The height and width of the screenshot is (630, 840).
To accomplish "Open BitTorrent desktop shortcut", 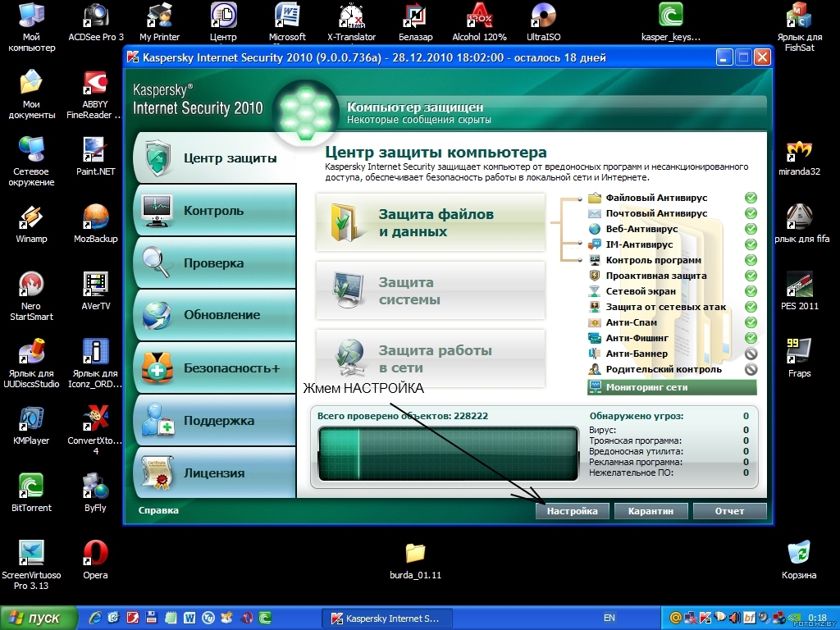I will point(31,493).
